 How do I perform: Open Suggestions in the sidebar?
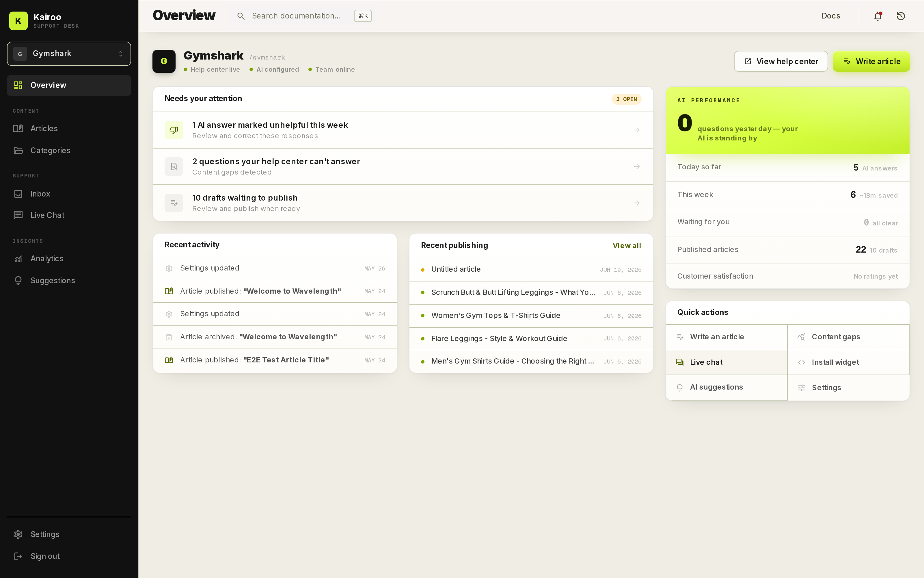point(69,281)
